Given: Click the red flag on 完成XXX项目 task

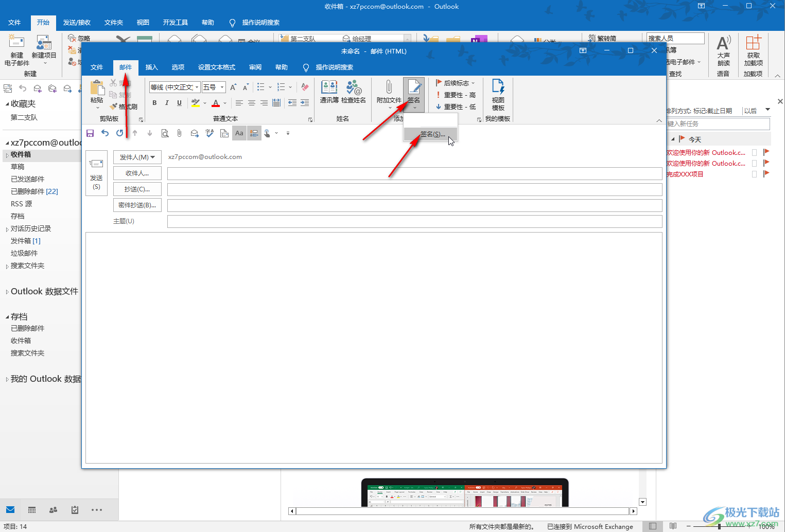Looking at the screenshot, I should 766,174.
